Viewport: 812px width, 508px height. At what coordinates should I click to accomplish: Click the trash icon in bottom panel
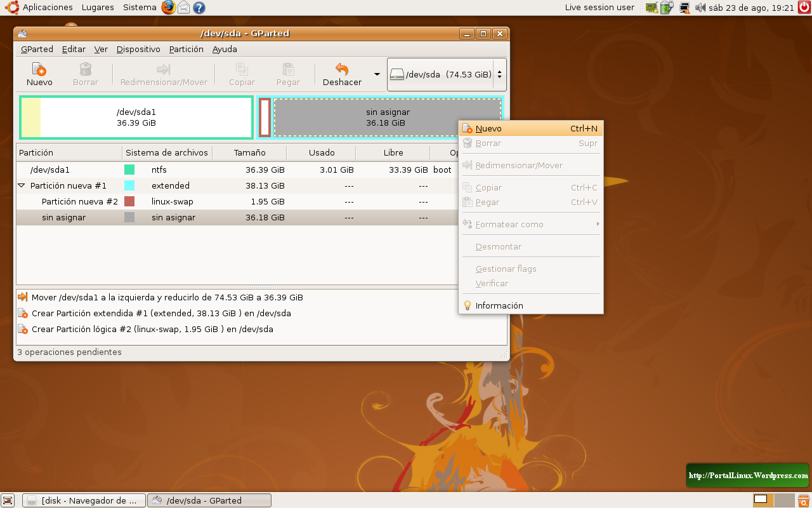coord(803,500)
